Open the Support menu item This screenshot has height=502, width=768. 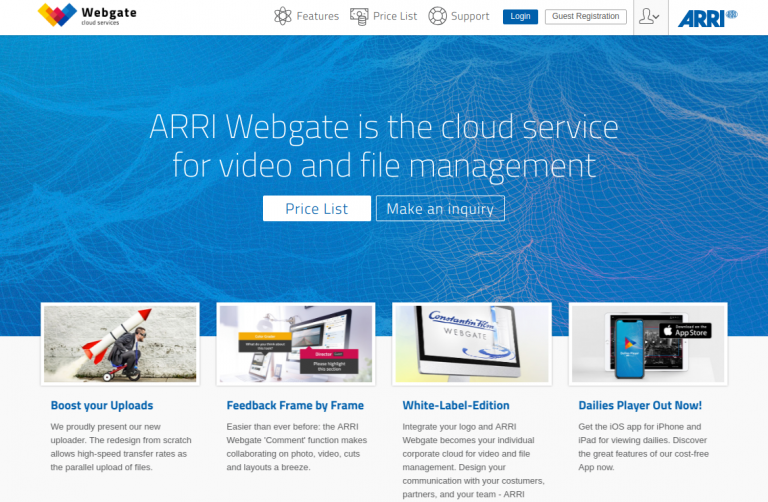(x=470, y=16)
